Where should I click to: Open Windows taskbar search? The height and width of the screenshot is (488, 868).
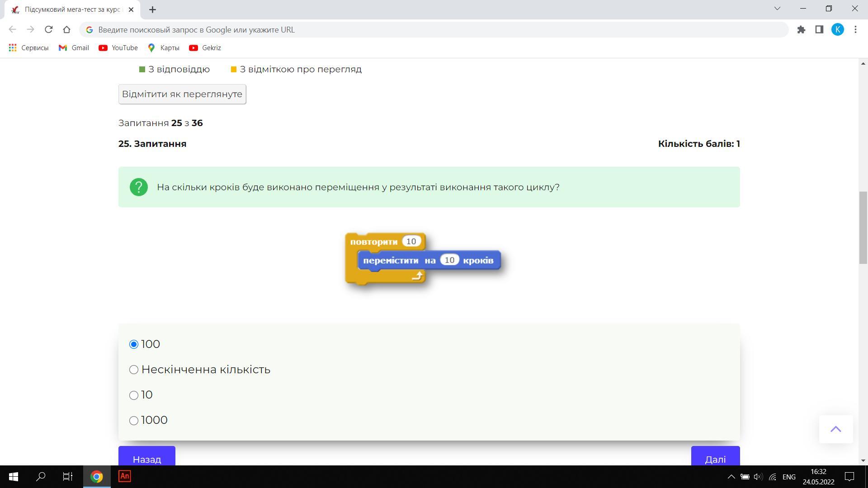tap(41, 476)
